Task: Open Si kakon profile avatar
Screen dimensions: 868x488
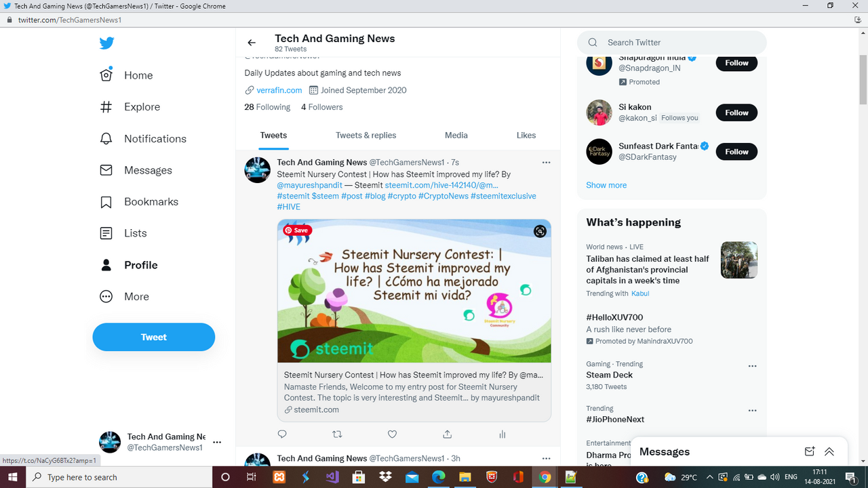Action: [x=599, y=113]
